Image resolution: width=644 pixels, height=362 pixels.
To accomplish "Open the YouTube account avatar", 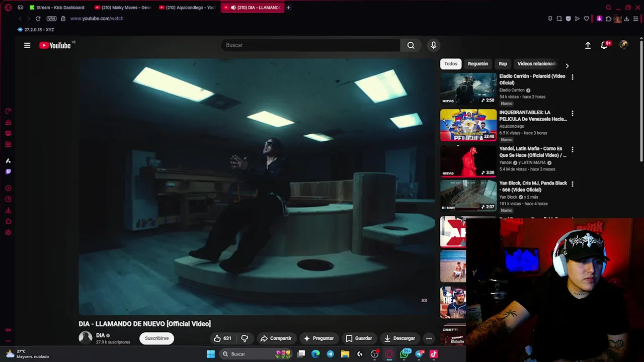I will pyautogui.click(x=624, y=45).
